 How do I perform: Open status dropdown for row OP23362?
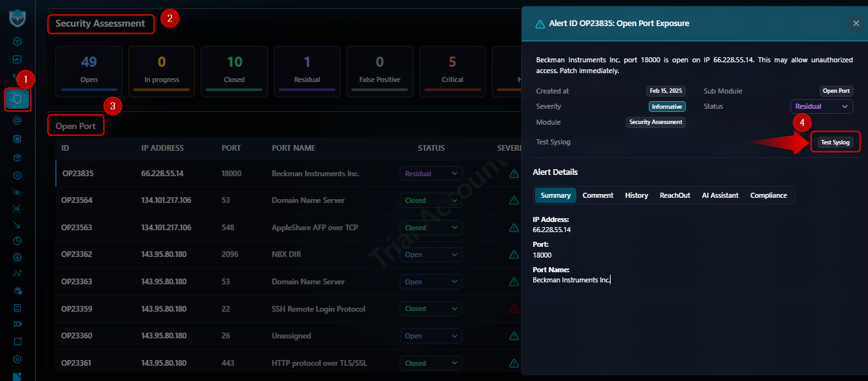coord(431,254)
